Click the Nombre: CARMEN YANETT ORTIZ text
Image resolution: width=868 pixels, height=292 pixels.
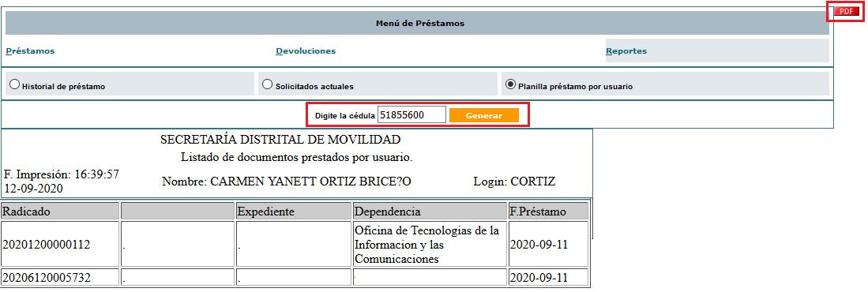[x=287, y=182]
